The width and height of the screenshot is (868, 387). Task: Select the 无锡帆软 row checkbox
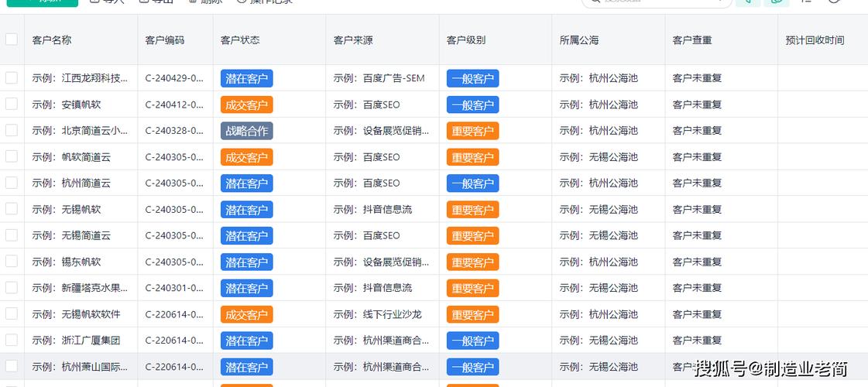(12, 209)
